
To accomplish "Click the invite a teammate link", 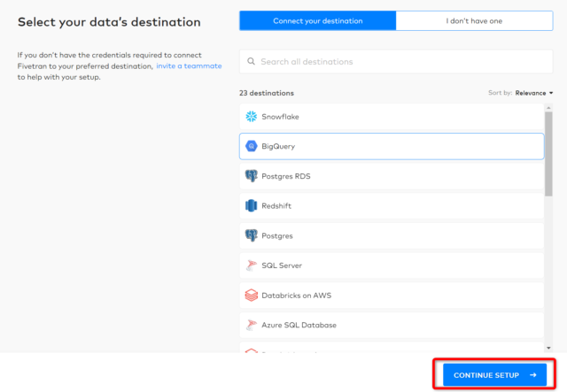I will point(189,66).
